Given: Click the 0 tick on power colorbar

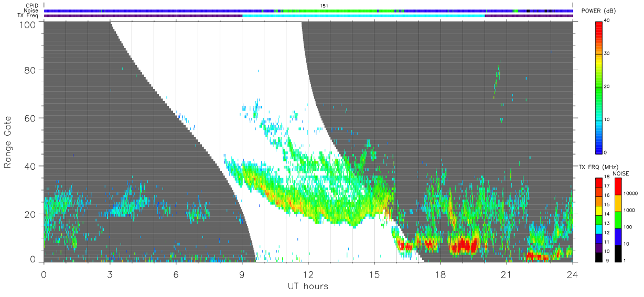Looking at the screenshot, I should coord(606,152).
